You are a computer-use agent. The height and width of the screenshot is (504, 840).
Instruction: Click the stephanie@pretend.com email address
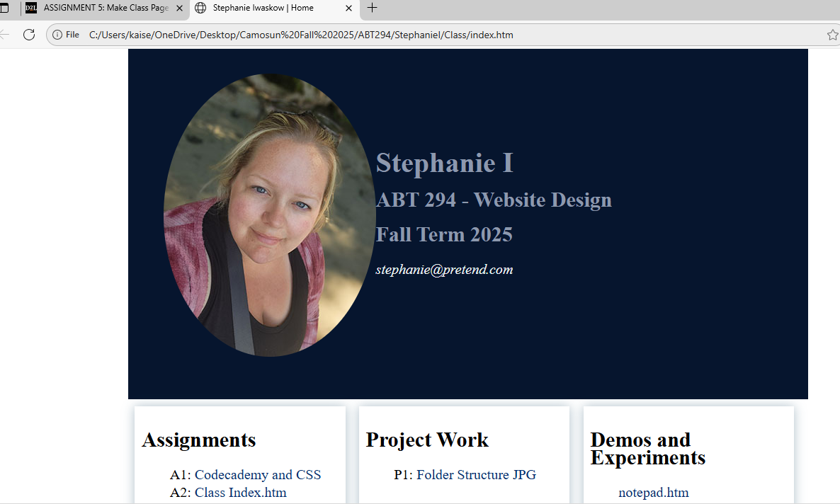pyautogui.click(x=444, y=269)
